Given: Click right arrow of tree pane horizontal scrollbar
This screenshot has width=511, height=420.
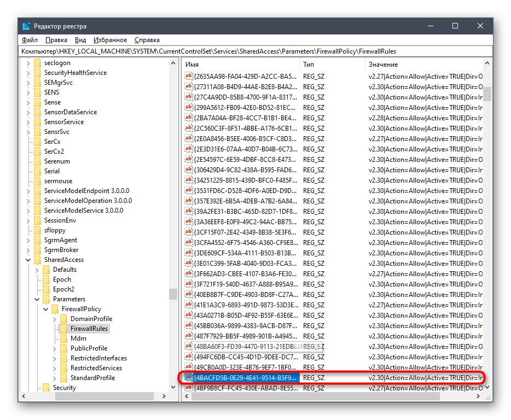Looking at the screenshot, I should click(164, 396).
